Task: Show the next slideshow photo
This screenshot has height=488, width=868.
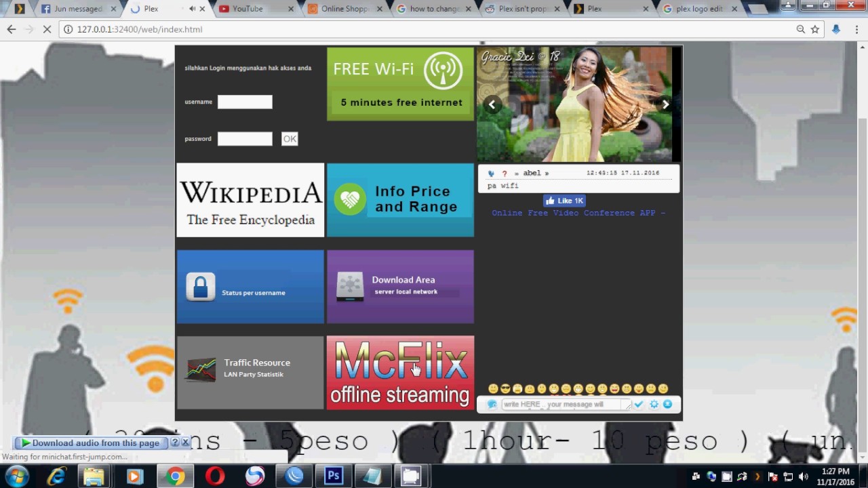Action: point(665,104)
